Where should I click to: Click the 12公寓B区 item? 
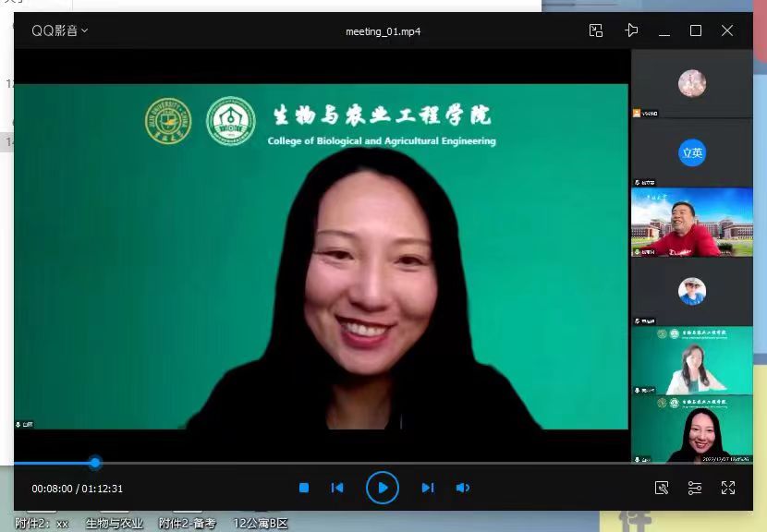(x=261, y=524)
